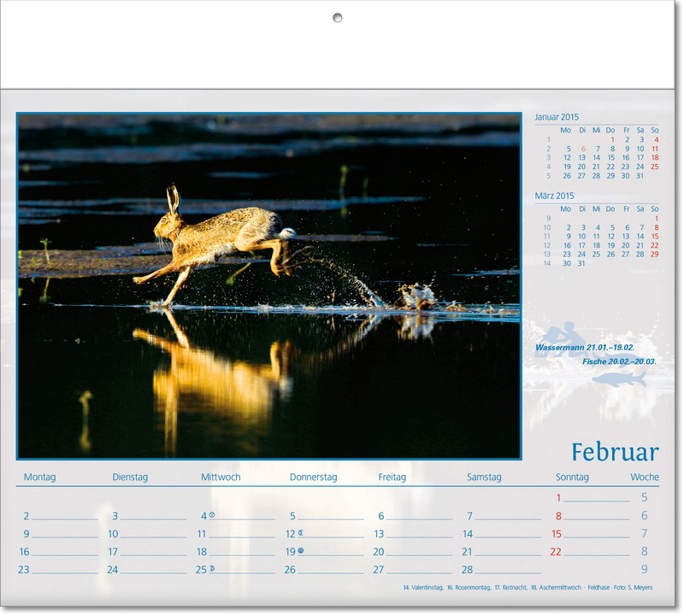Viewport: 684px width, 616px height.
Task: Click the last-quarter moon symbol beside February 12
Action: click(301, 533)
